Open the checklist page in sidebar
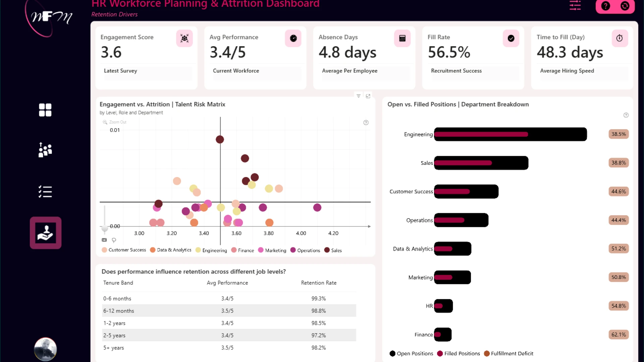 pyautogui.click(x=45, y=192)
